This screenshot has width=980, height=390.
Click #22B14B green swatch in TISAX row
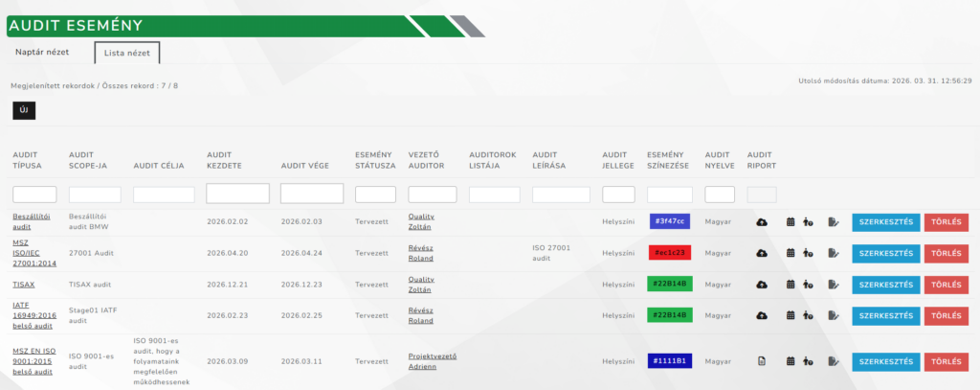coord(669,285)
